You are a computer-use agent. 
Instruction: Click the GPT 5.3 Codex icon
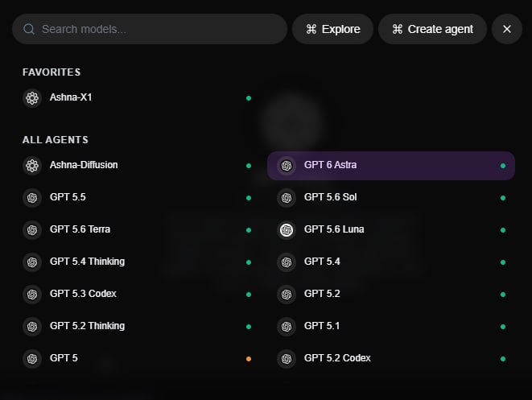[x=32, y=295]
